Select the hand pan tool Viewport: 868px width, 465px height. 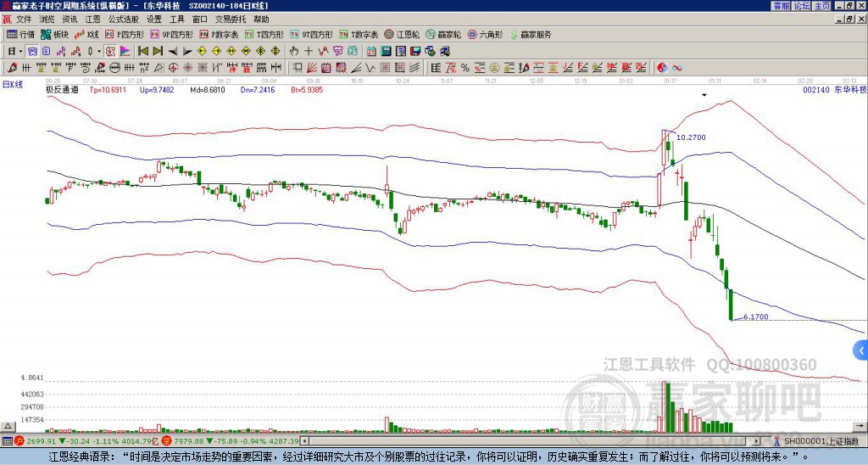point(293,52)
